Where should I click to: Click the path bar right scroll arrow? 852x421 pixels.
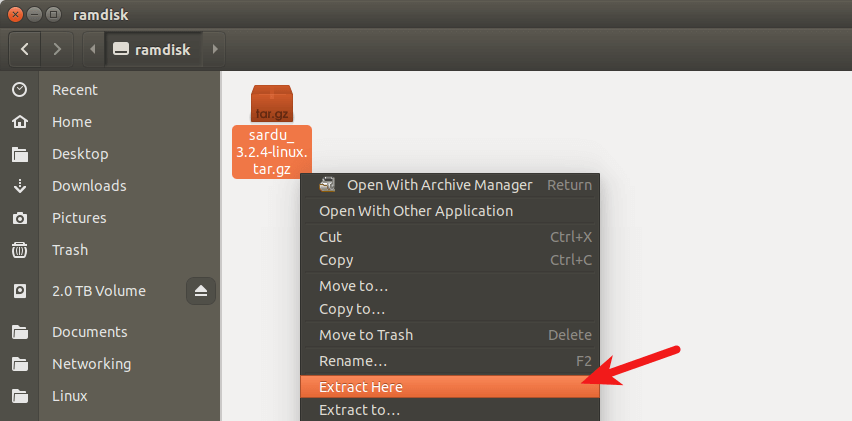[215, 49]
